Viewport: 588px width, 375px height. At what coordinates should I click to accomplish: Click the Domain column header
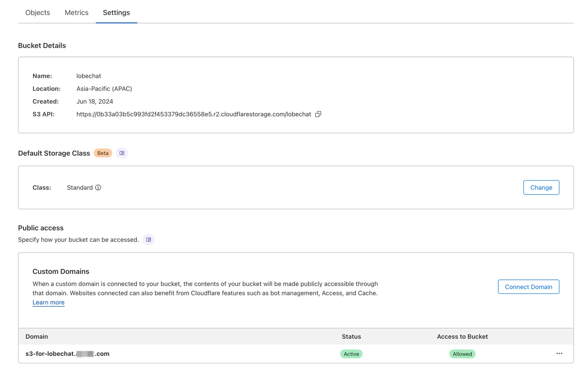coord(37,337)
